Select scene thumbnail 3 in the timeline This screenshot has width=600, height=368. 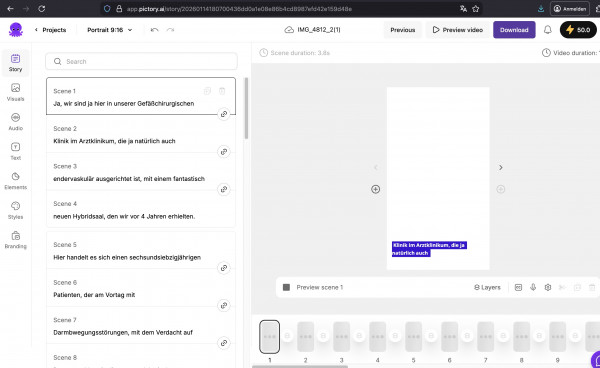point(341,337)
